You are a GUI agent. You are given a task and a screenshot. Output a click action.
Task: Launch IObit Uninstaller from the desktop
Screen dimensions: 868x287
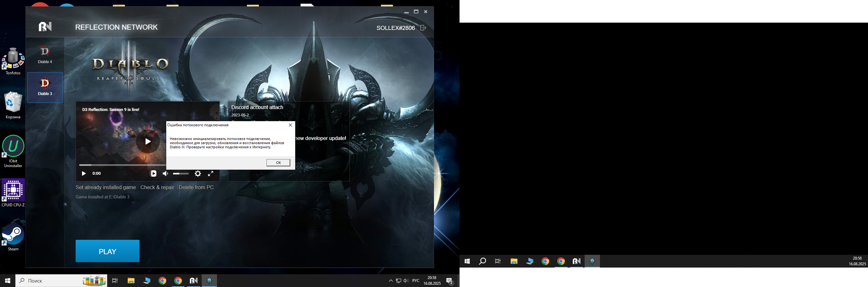[13, 151]
